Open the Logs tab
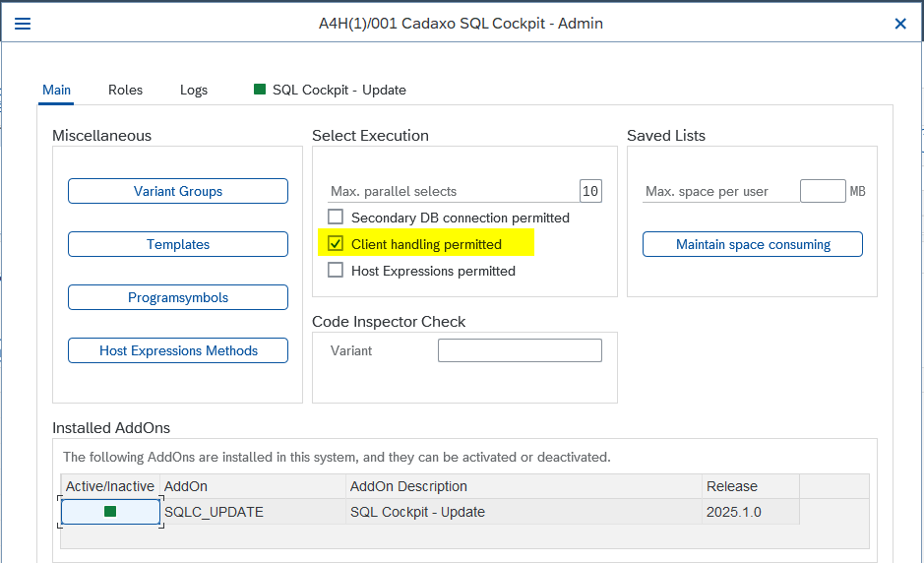This screenshot has height=563, width=924. (x=194, y=91)
